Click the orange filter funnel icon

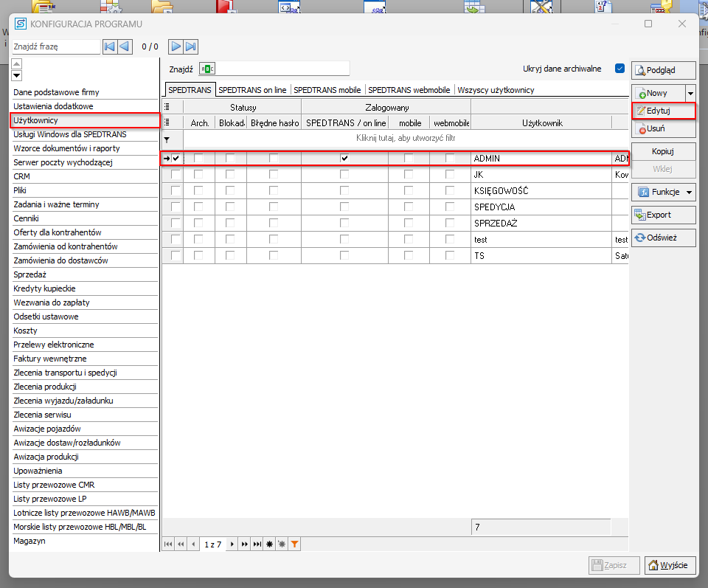(294, 544)
